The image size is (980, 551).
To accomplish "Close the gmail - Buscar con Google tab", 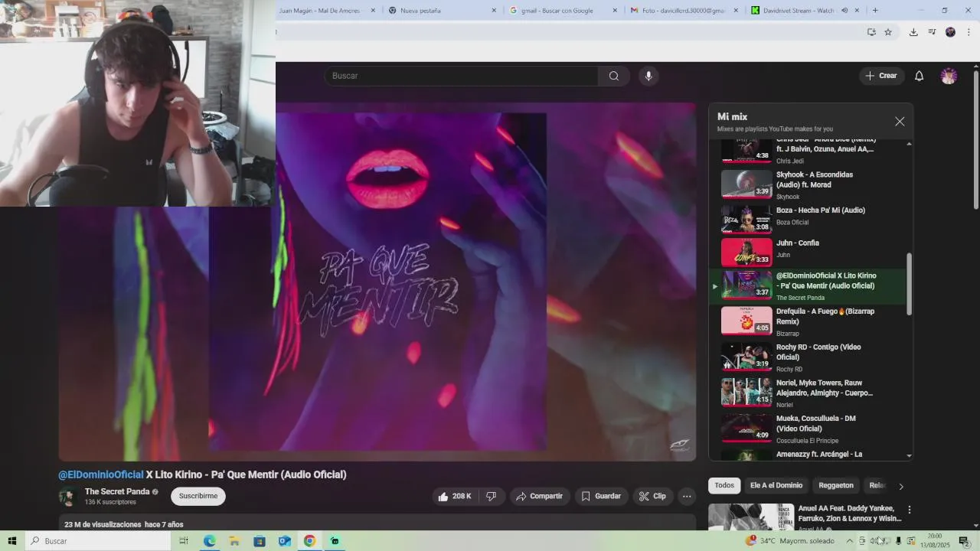I will pyautogui.click(x=615, y=10).
